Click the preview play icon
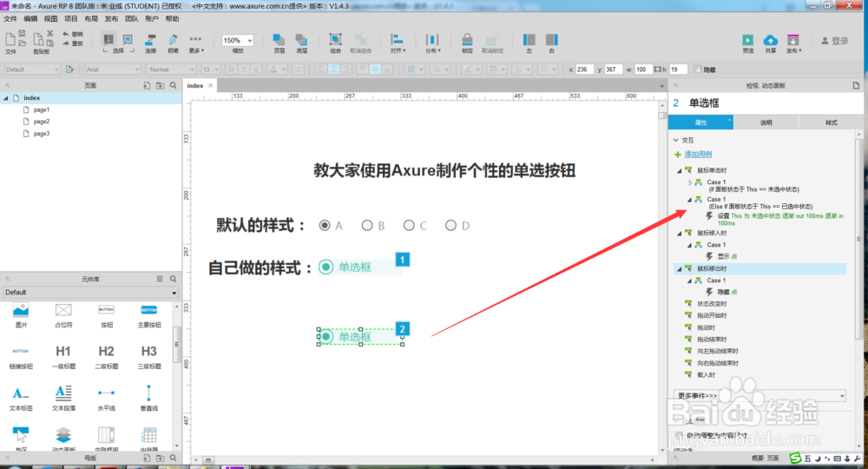This screenshot has width=868, height=469. [x=748, y=40]
